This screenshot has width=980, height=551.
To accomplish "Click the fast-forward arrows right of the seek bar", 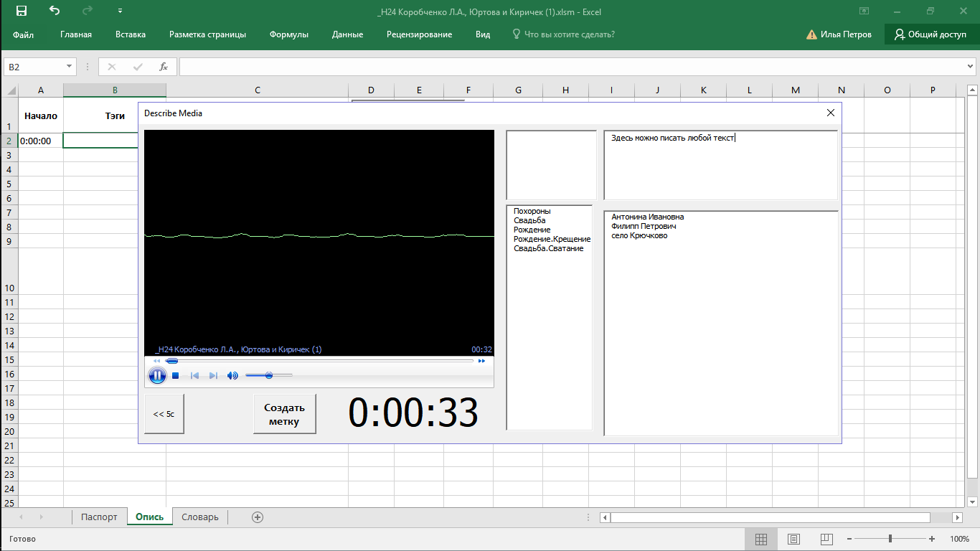I will point(482,361).
